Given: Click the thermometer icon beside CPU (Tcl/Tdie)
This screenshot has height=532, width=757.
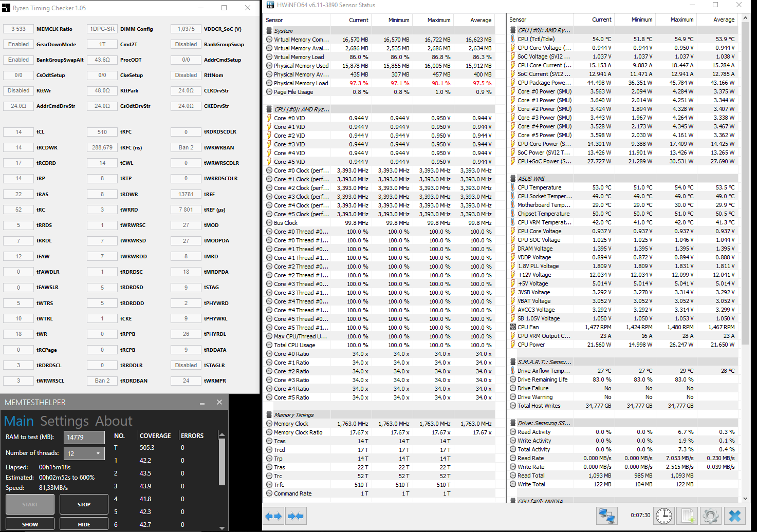Looking at the screenshot, I should pos(513,39).
